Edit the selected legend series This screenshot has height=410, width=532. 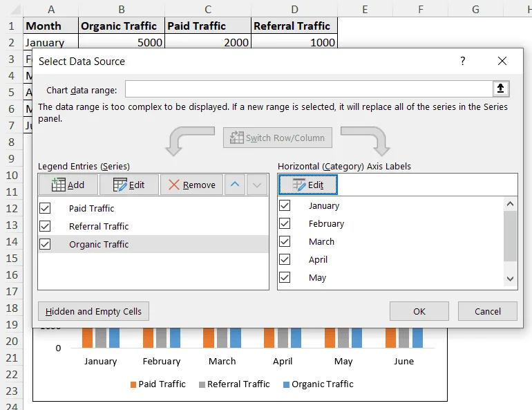129,185
